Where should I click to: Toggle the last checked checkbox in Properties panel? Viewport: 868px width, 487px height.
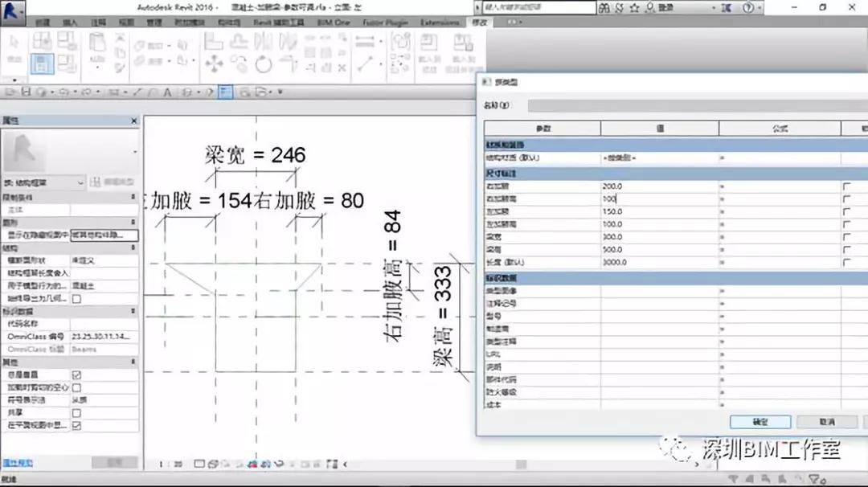76,426
